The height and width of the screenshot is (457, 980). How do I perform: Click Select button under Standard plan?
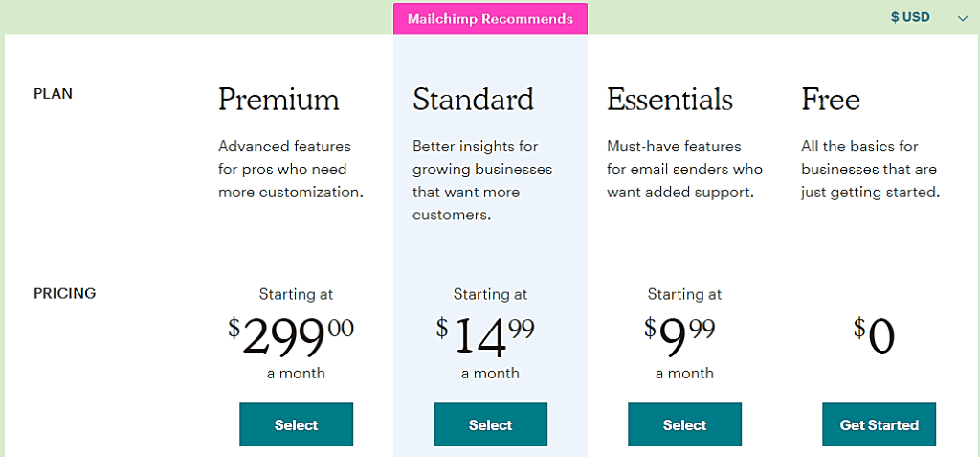tap(491, 424)
